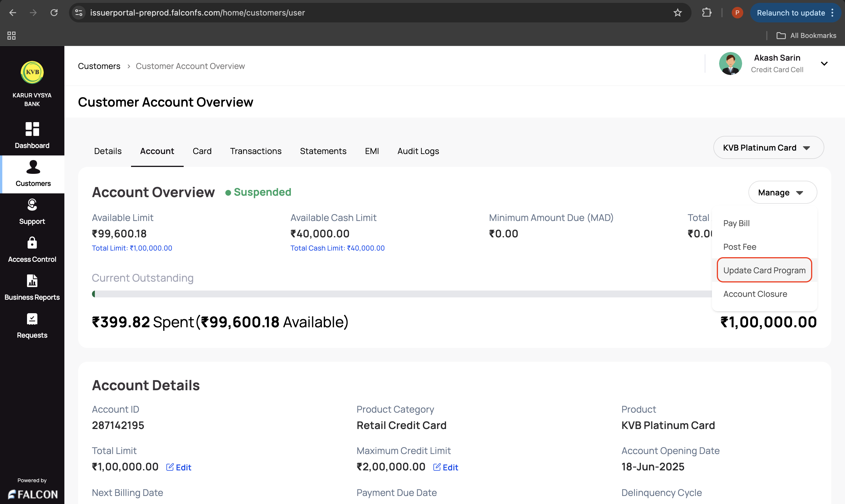Viewport: 845px width, 504px height.
Task: Edit the Total Limit value
Action: click(179, 467)
